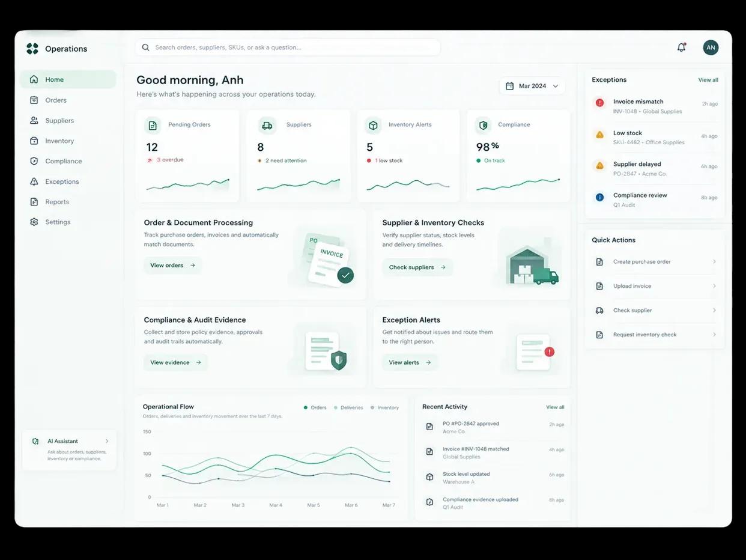Screen dimensions: 746x560
Task: Click View all in Exceptions panel
Action: pyautogui.click(x=708, y=80)
